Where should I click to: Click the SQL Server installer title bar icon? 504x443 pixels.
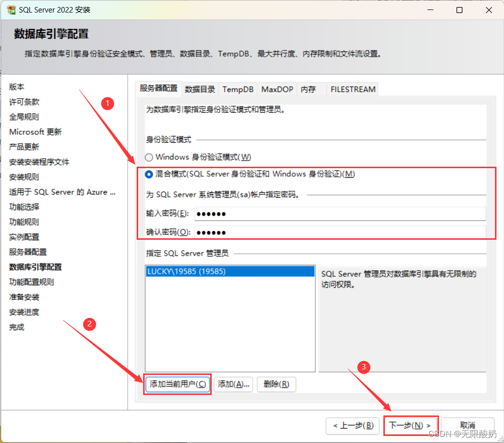11,10
